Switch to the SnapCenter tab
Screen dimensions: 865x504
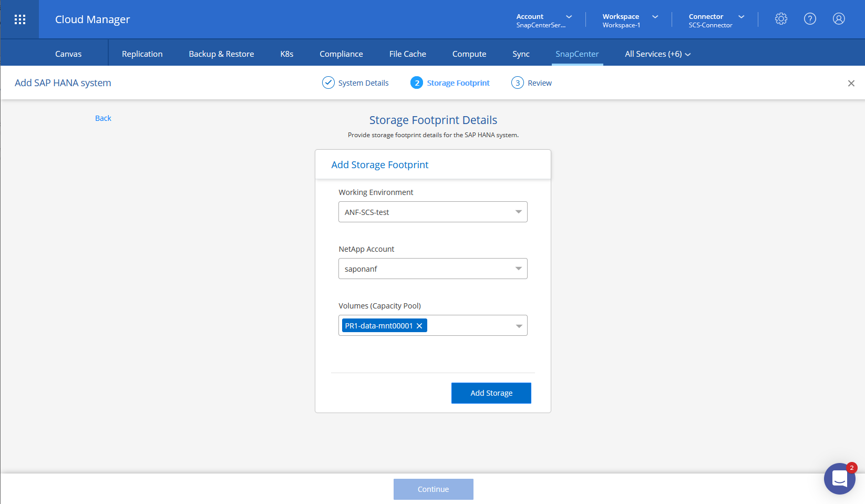(x=577, y=54)
